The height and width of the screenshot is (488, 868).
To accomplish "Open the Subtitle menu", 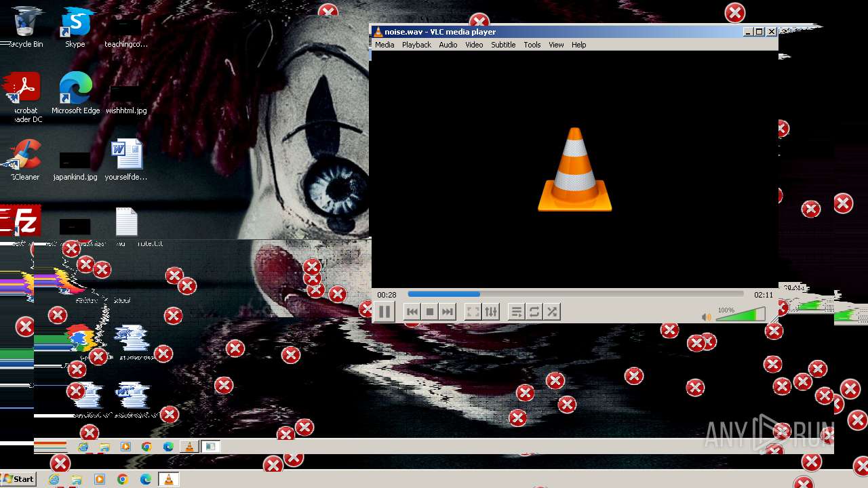I will coord(503,45).
